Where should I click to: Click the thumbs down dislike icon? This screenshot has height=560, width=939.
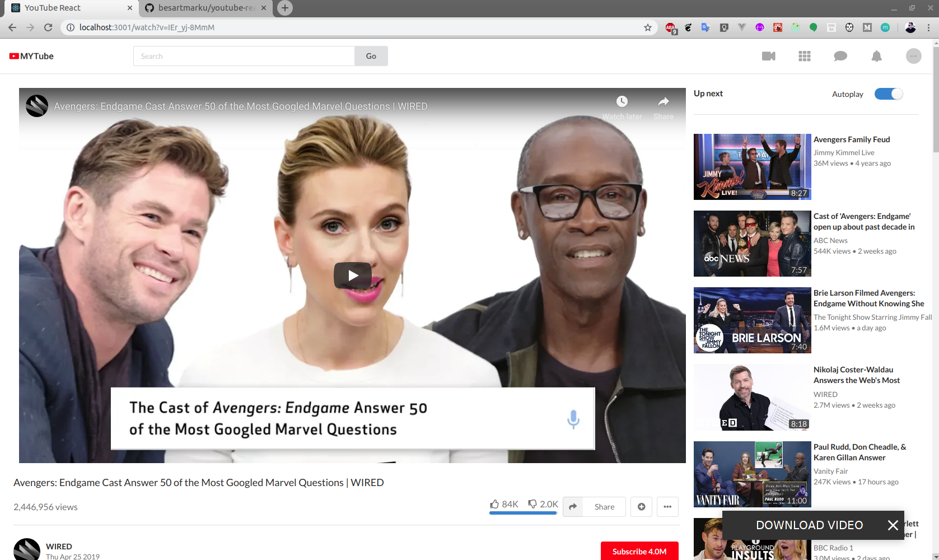tap(532, 504)
